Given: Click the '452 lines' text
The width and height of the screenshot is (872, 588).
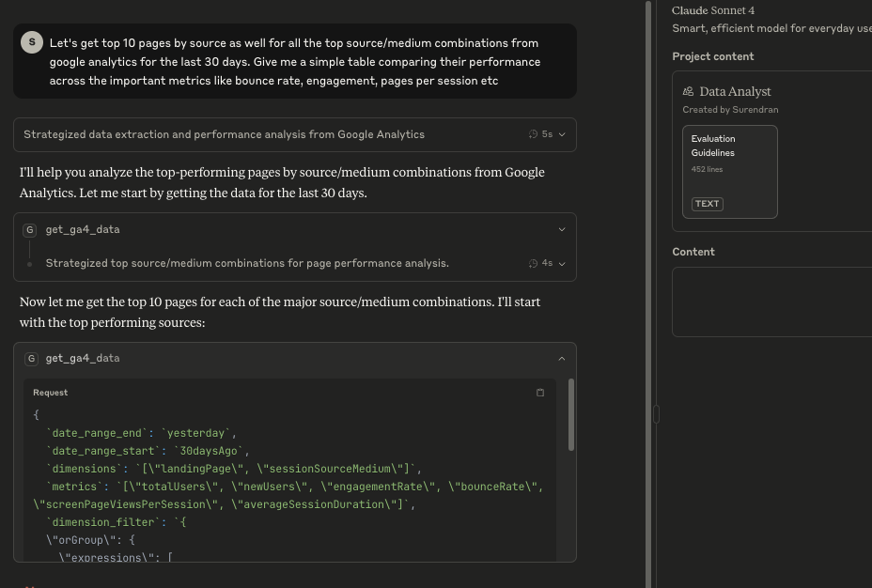Looking at the screenshot, I should coord(707,169).
